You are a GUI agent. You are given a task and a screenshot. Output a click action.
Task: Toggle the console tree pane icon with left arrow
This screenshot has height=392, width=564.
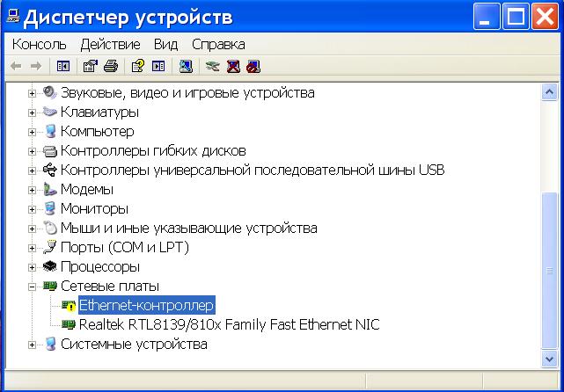[63, 66]
